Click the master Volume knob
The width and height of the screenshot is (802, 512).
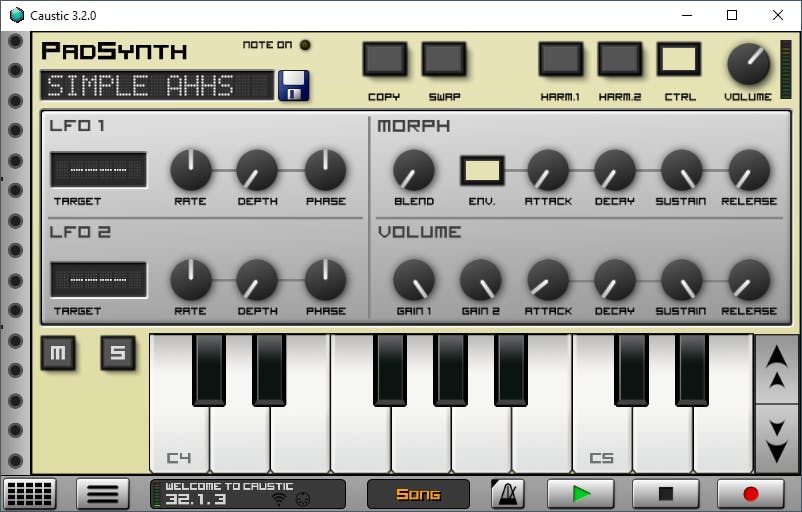click(748, 64)
